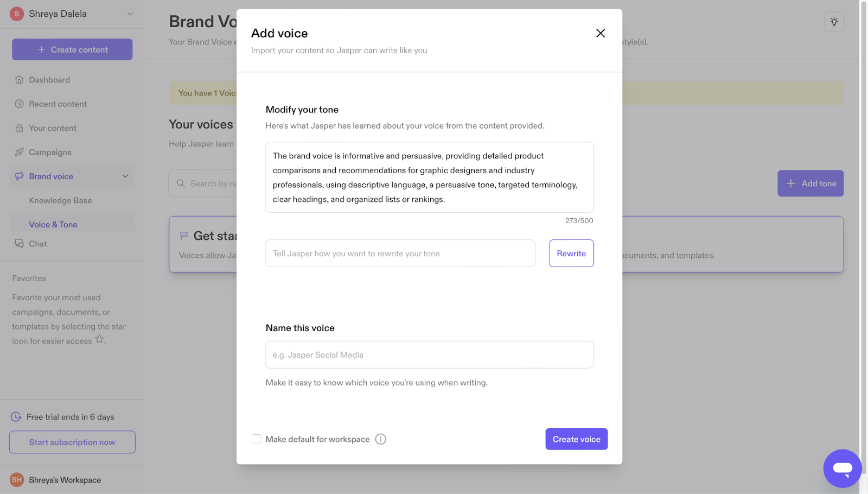Click the Rewrite button

pyautogui.click(x=571, y=253)
